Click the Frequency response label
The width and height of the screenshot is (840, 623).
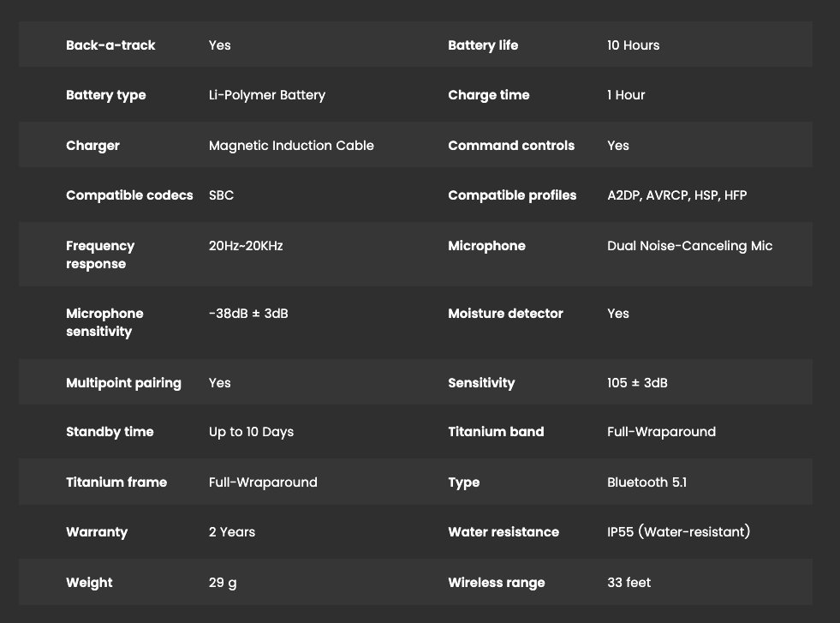[x=100, y=255]
